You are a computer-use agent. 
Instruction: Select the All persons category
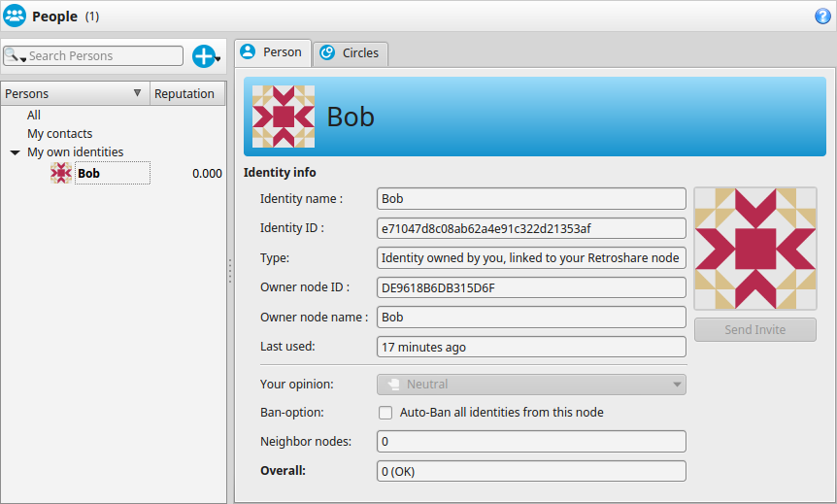click(x=34, y=116)
